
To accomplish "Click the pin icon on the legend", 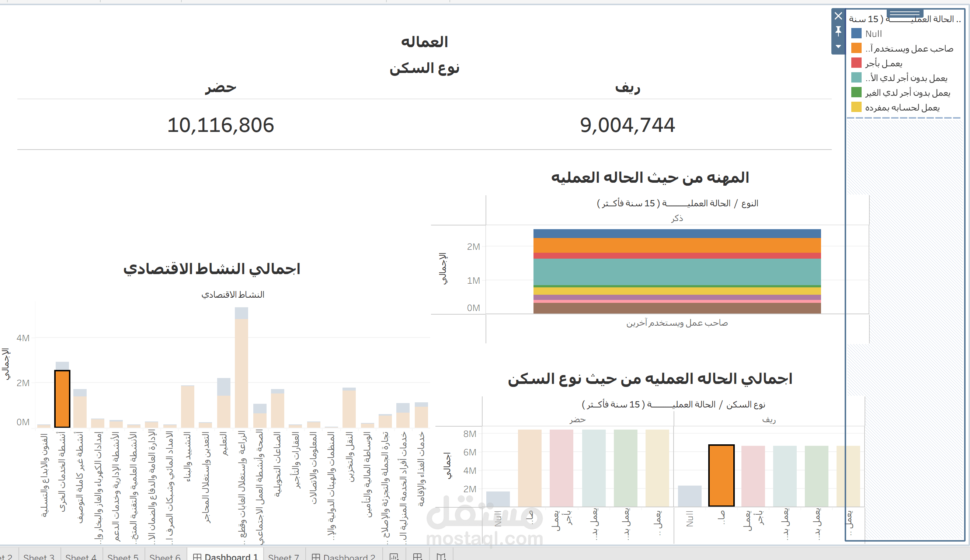I will [x=838, y=31].
